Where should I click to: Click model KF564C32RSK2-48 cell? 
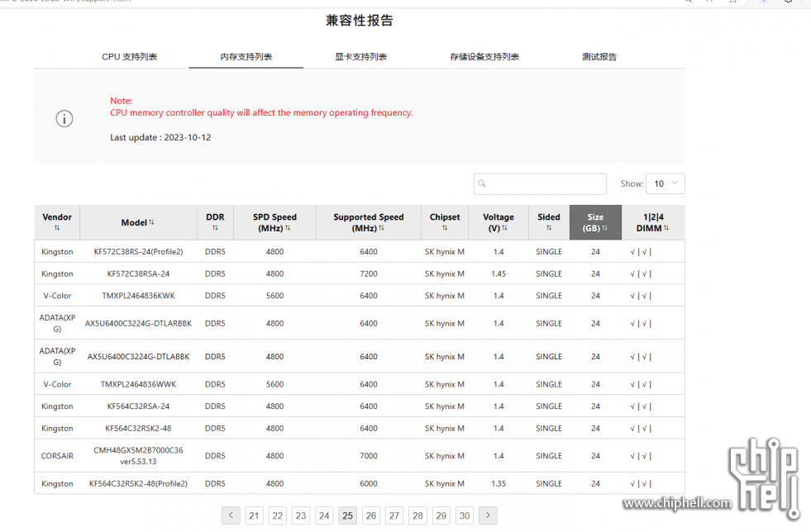[139, 429]
